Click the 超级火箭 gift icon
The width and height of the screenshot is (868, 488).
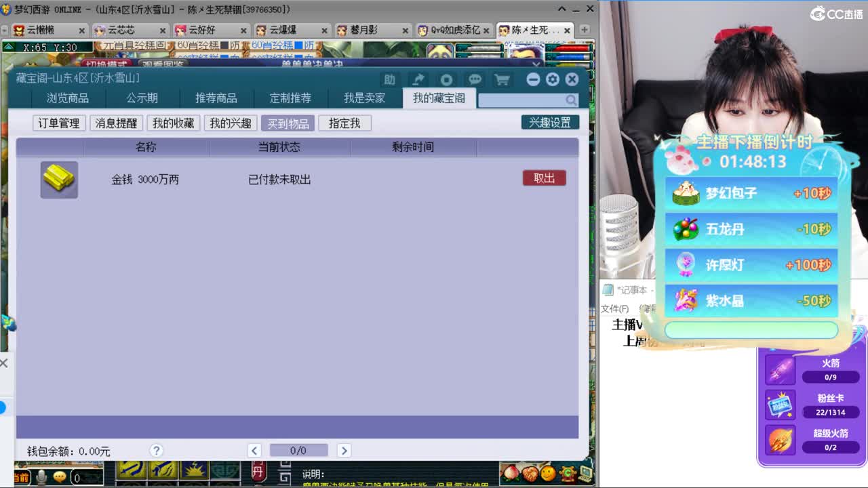pos(781,439)
